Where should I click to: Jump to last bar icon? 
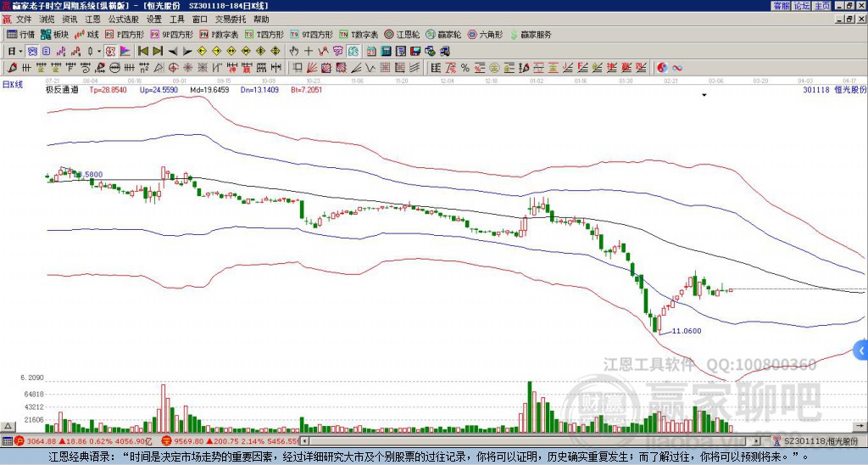(158, 52)
